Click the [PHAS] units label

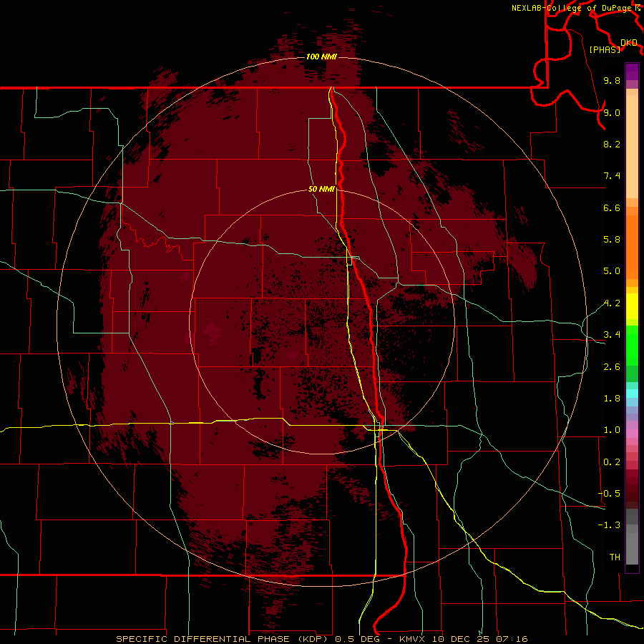[605, 49]
